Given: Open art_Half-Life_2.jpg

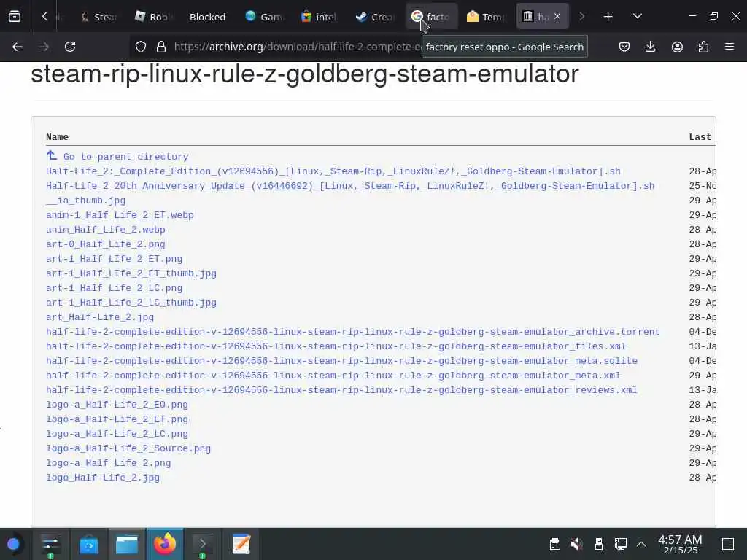Looking at the screenshot, I should (x=99, y=317).
